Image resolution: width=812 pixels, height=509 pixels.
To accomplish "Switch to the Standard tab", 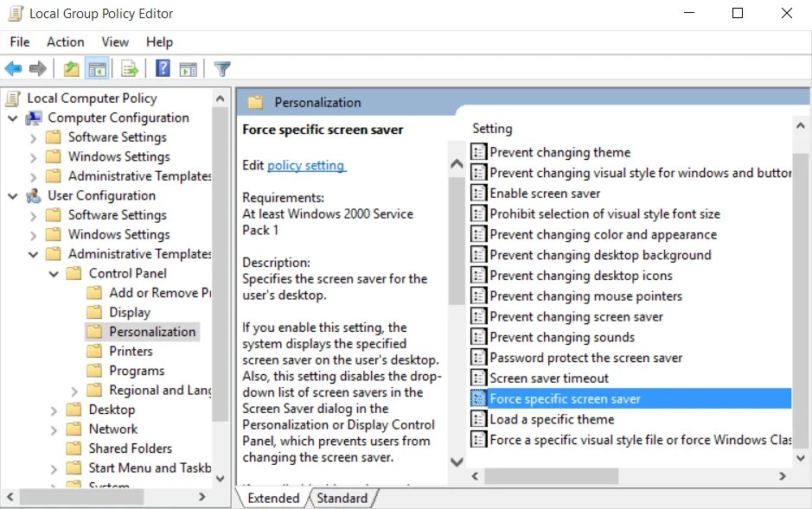I will click(x=342, y=498).
